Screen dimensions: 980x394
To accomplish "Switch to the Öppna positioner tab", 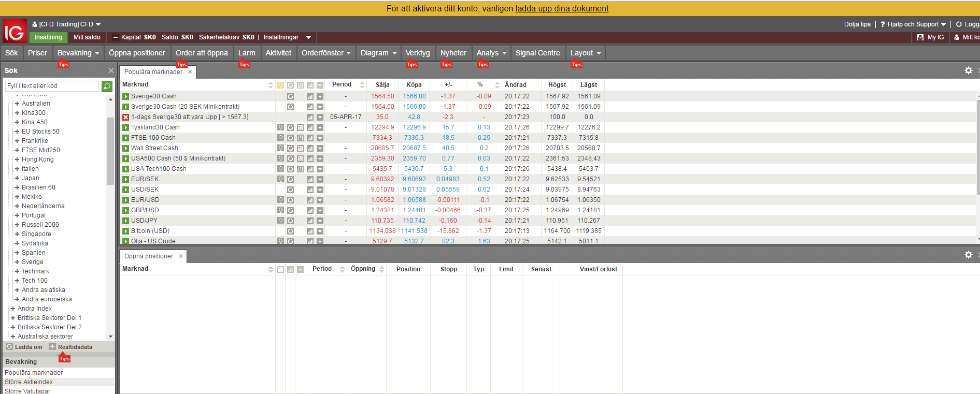I will coord(149,256).
